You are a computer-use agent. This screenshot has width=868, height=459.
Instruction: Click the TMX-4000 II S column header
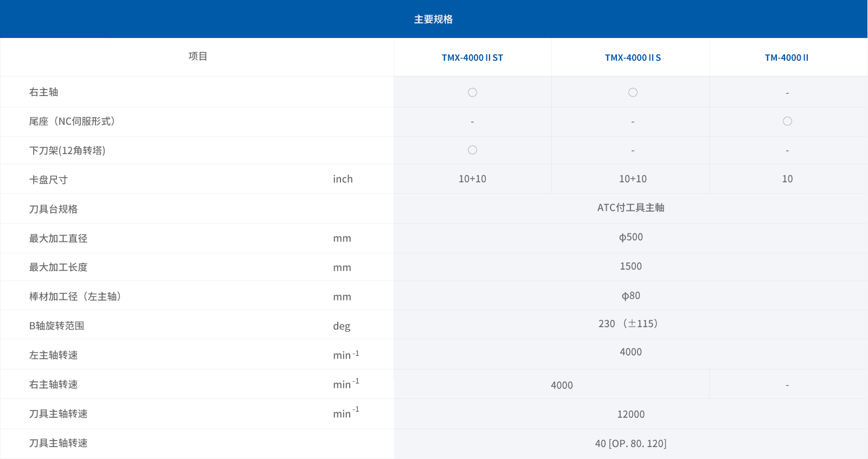(x=633, y=58)
